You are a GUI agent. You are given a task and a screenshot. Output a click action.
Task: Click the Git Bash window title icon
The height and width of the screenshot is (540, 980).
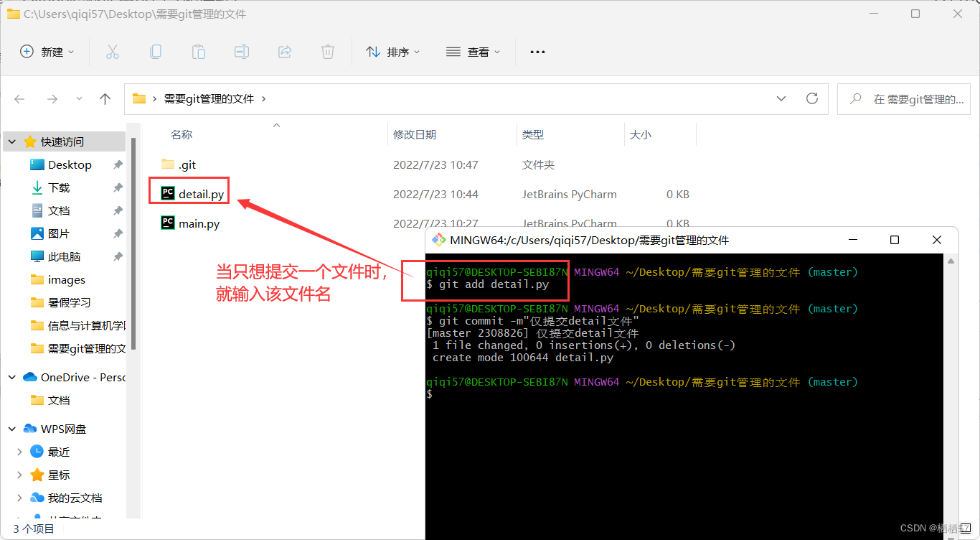[438, 240]
